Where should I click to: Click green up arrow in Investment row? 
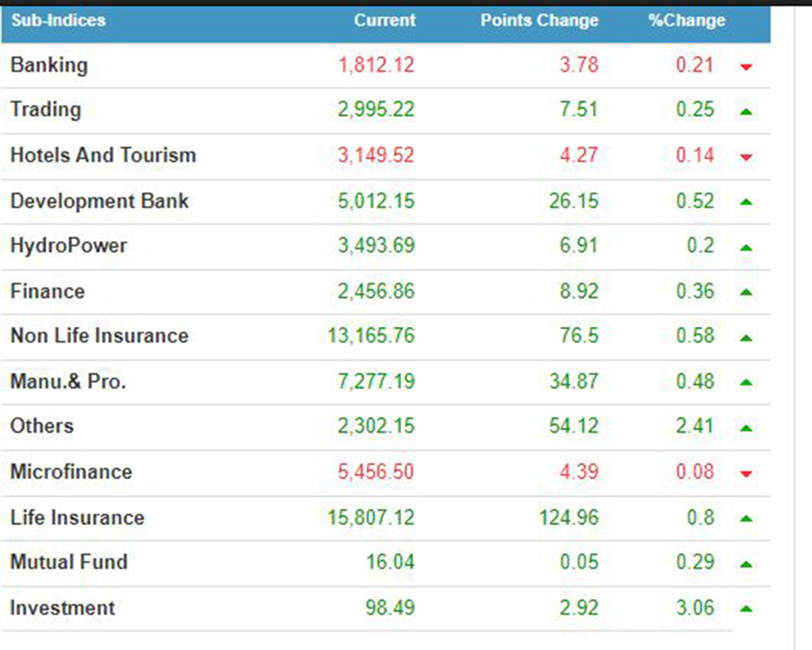tap(746, 609)
